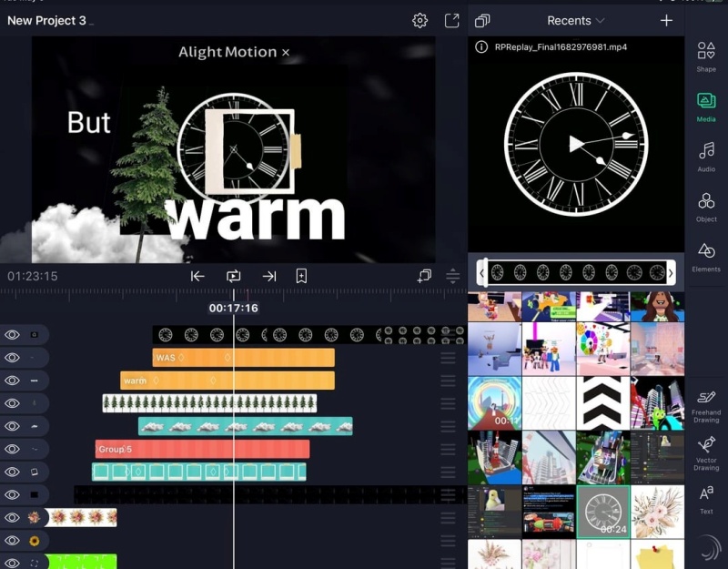Add a Text layer

click(706, 500)
